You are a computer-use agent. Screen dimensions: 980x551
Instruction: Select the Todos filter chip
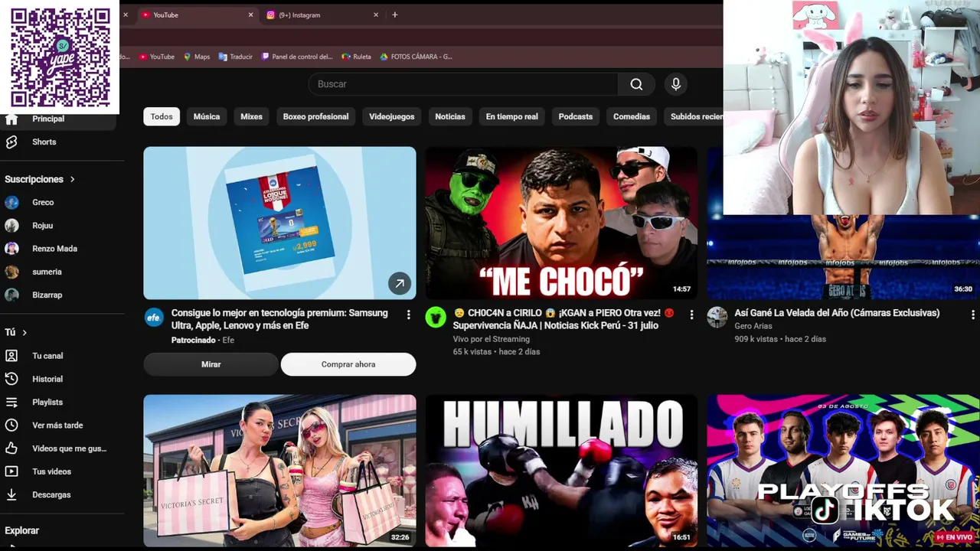tap(162, 116)
